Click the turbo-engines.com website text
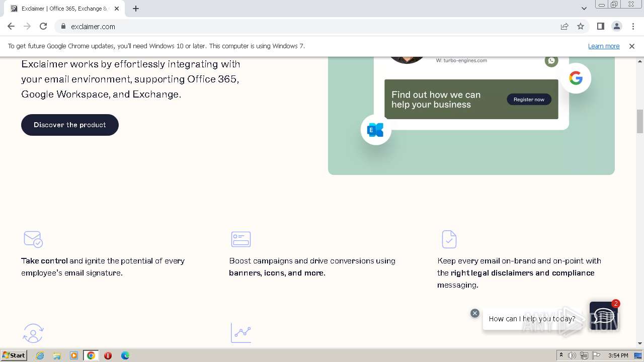This screenshot has width=644, height=362. pos(461,60)
